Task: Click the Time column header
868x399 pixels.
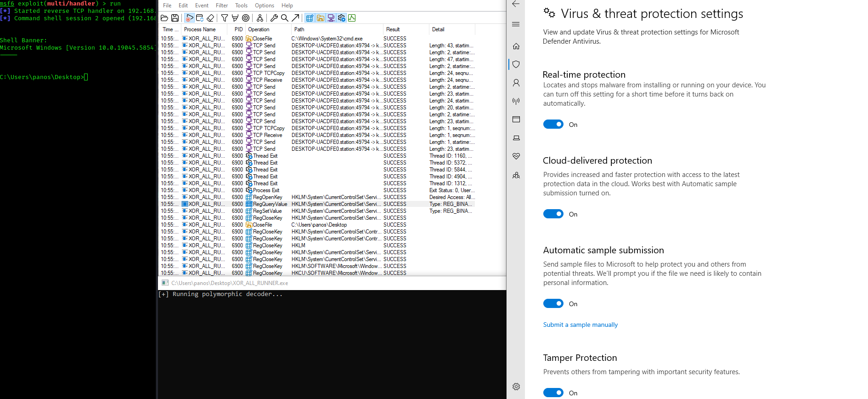Action: (x=170, y=29)
